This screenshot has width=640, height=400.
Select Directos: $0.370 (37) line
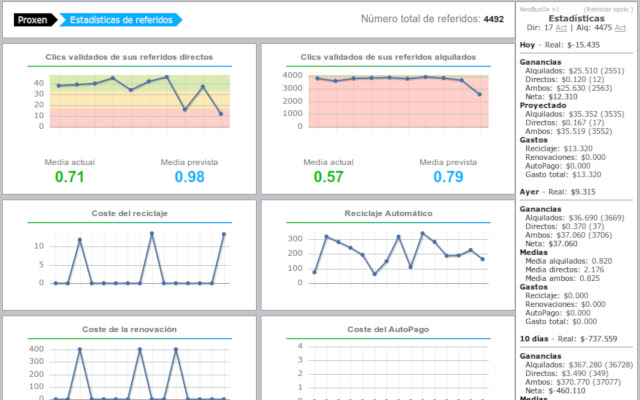[564, 227]
